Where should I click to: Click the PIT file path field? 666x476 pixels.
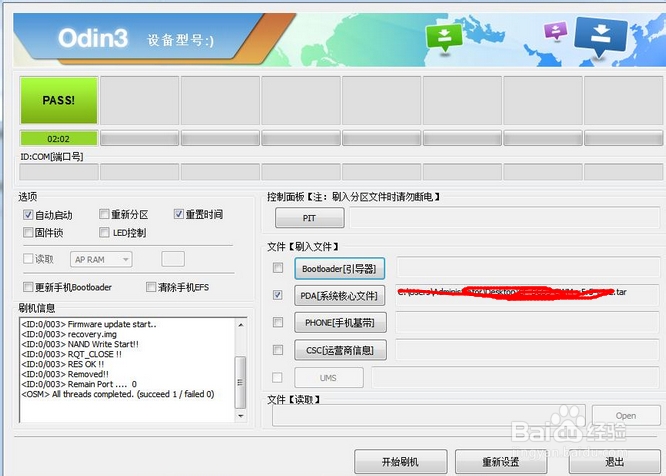[505, 218]
